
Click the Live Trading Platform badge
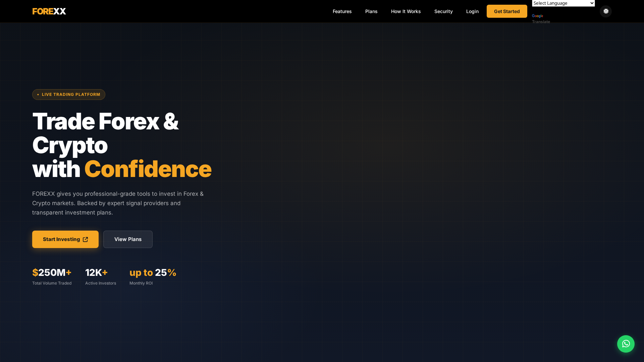click(x=69, y=95)
